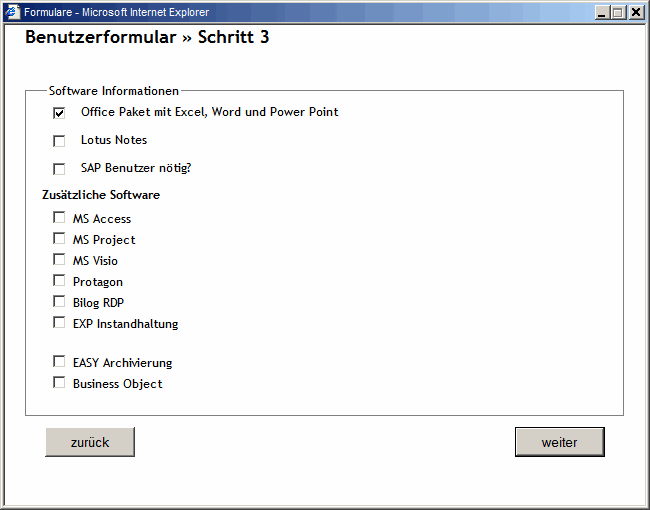650x510 pixels.
Task: Click the EXP Instandhaltung label
Action: [126, 324]
